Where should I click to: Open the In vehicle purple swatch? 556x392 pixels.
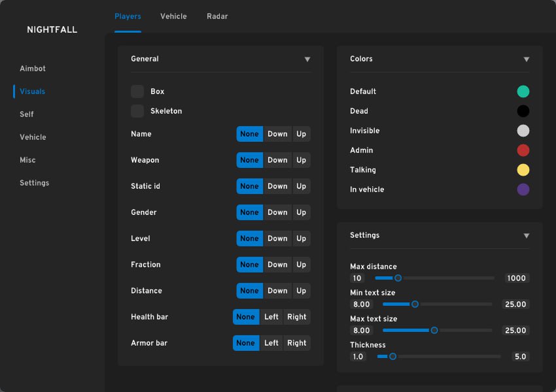point(523,189)
